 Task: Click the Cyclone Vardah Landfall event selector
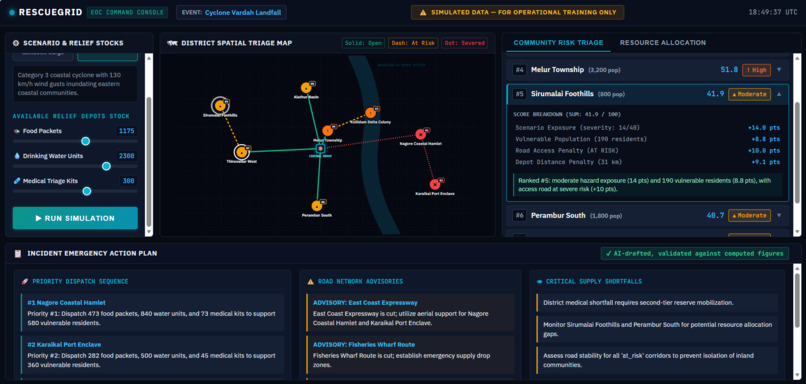click(231, 12)
